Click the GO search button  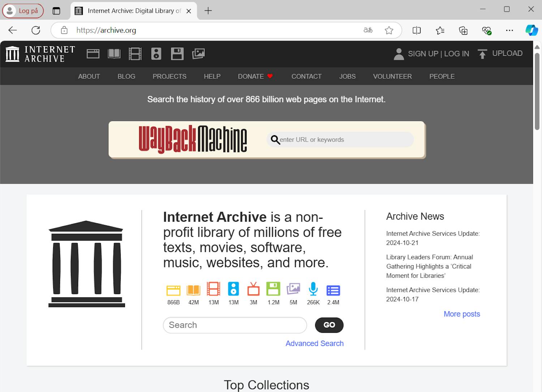coord(328,325)
